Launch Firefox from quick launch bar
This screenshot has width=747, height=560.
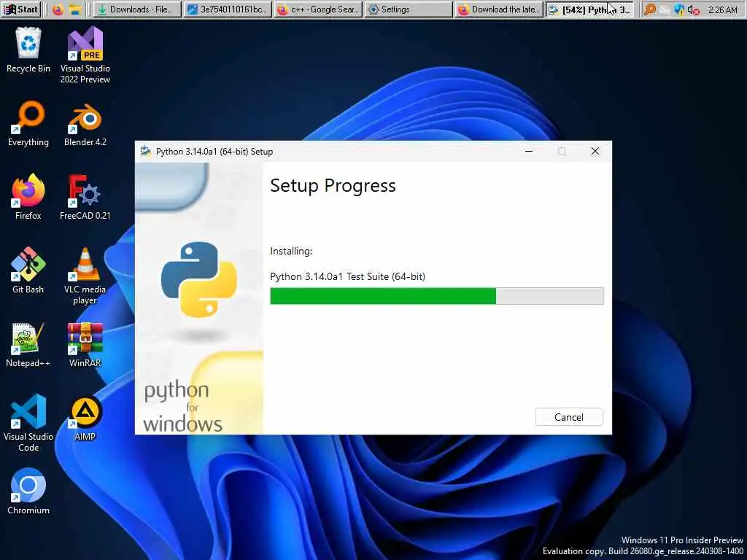coord(58,9)
